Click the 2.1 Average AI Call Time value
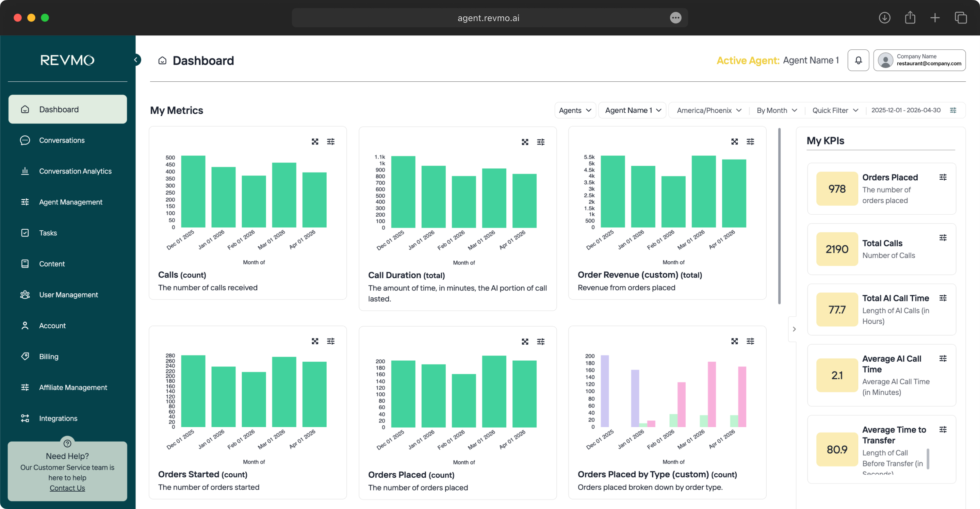 click(x=837, y=375)
